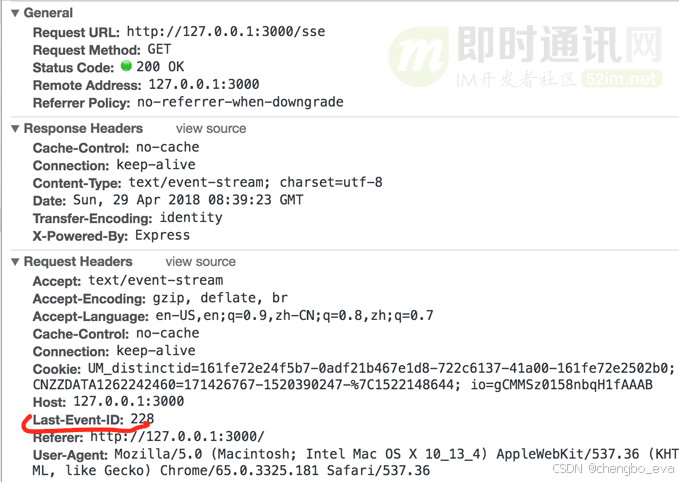Click the User-Agent header label
The width and height of the screenshot is (679, 482).
point(70,455)
